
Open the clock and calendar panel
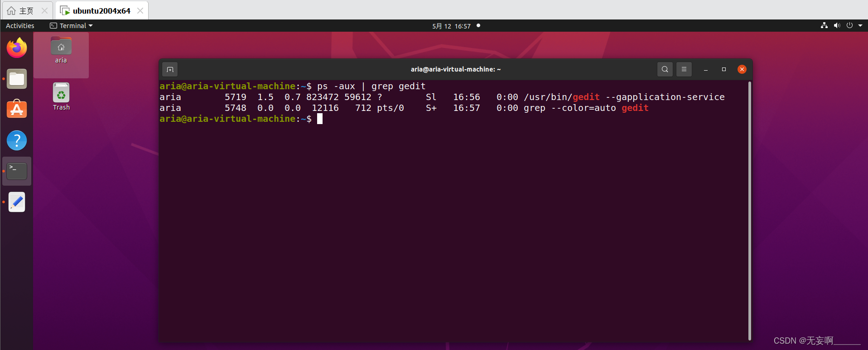click(451, 26)
